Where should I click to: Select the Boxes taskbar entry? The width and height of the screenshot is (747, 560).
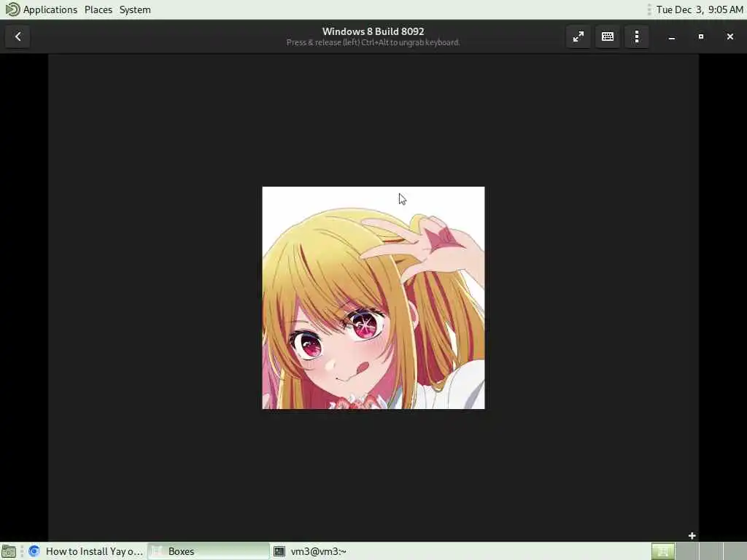[x=208, y=551]
